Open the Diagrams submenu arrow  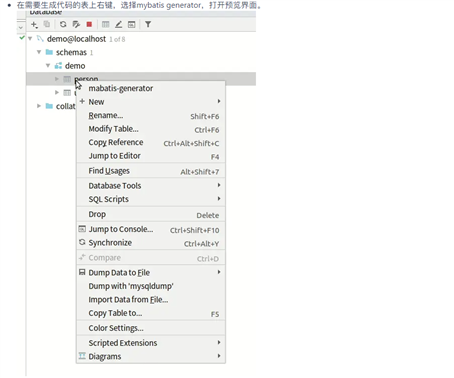tap(219, 356)
